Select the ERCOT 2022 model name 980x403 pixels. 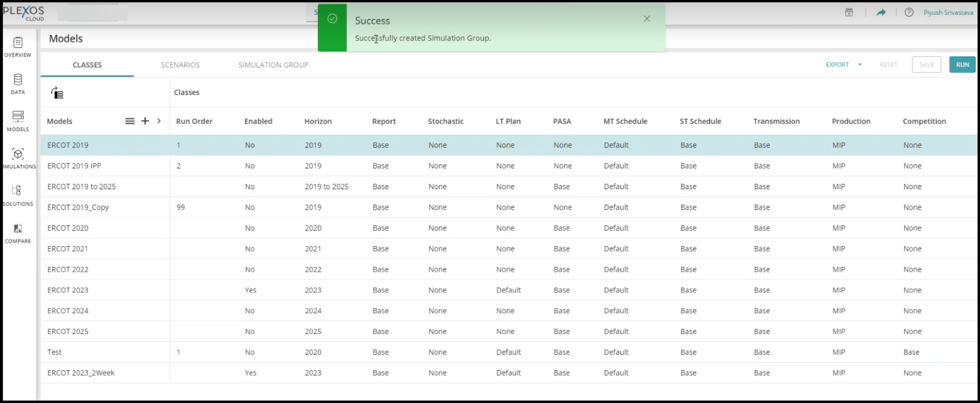(x=68, y=269)
